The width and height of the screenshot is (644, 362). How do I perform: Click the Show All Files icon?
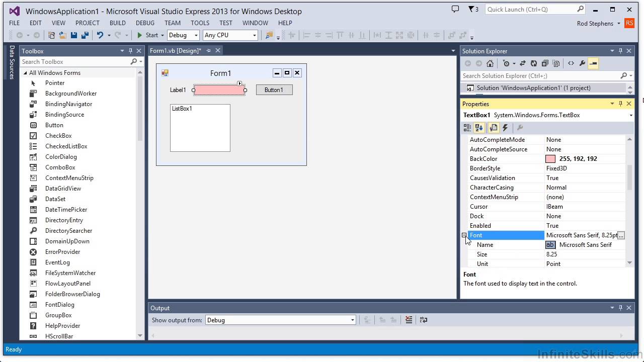click(x=556, y=63)
